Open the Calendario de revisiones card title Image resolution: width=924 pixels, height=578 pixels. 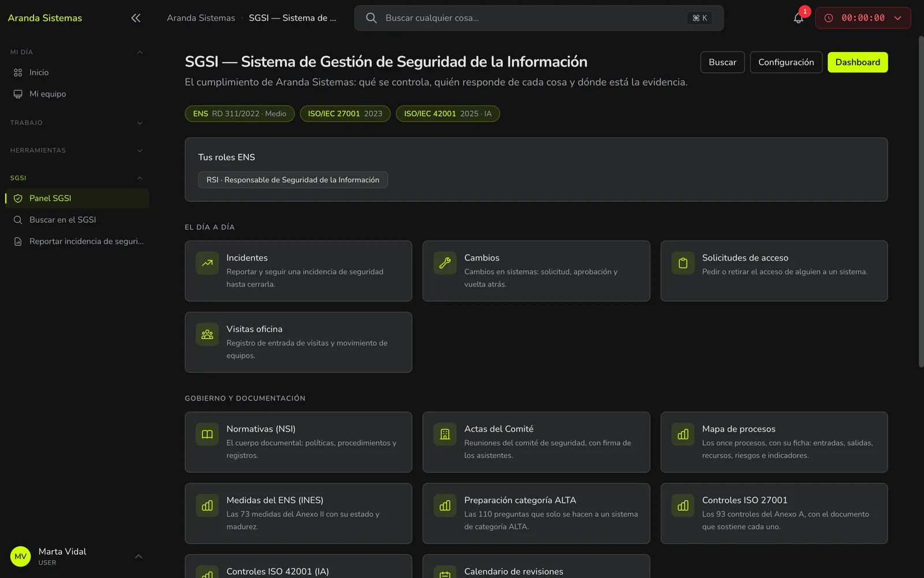514,572
